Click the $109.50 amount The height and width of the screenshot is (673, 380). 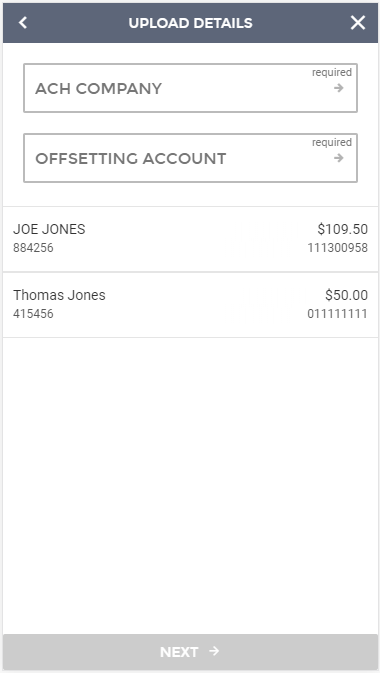click(x=343, y=229)
